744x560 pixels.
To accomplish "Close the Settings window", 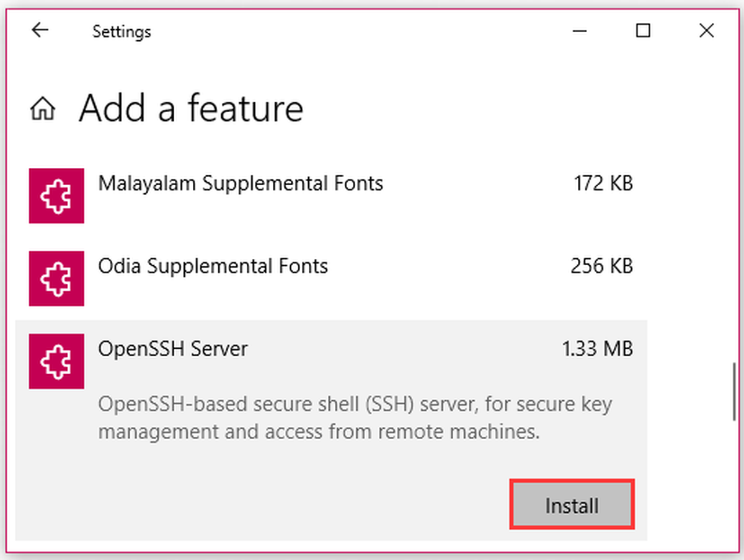I will pyautogui.click(x=706, y=30).
